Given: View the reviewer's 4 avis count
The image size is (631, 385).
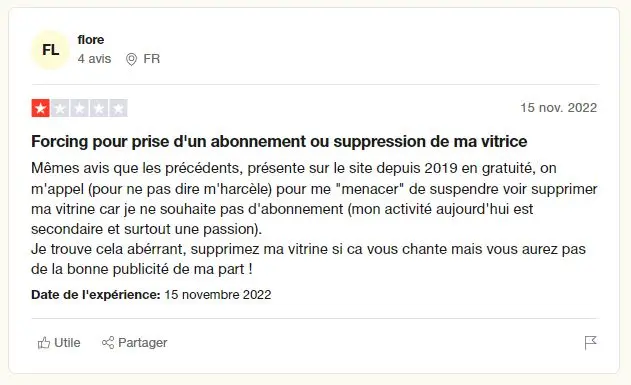Looking at the screenshot, I should point(94,59).
